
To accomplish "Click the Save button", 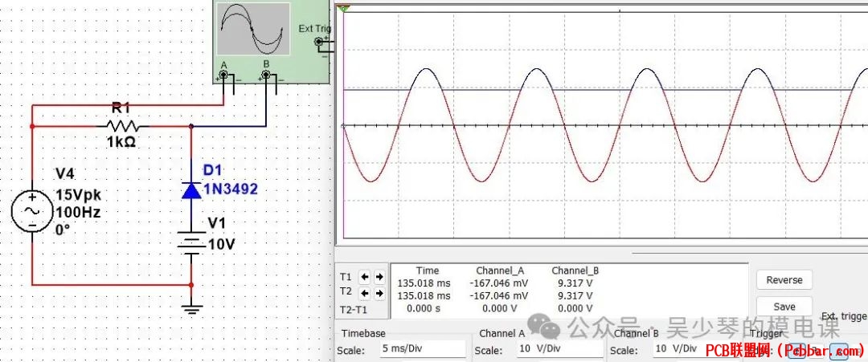I will (784, 307).
